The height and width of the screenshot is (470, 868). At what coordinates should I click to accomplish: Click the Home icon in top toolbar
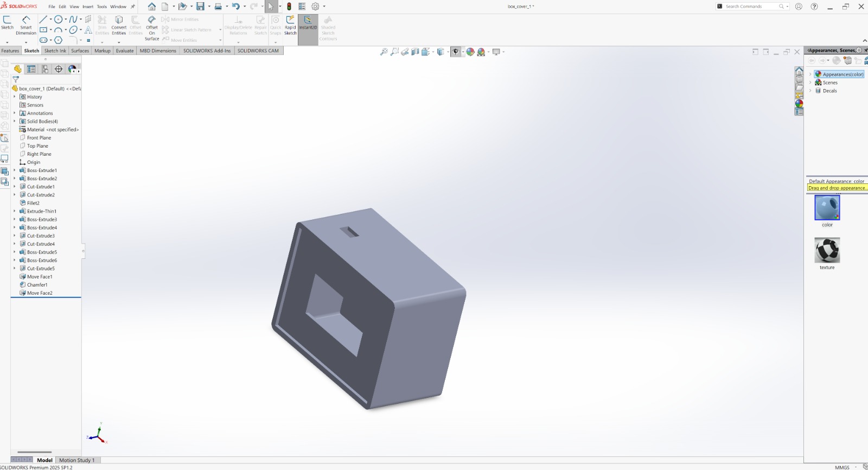(x=152, y=7)
